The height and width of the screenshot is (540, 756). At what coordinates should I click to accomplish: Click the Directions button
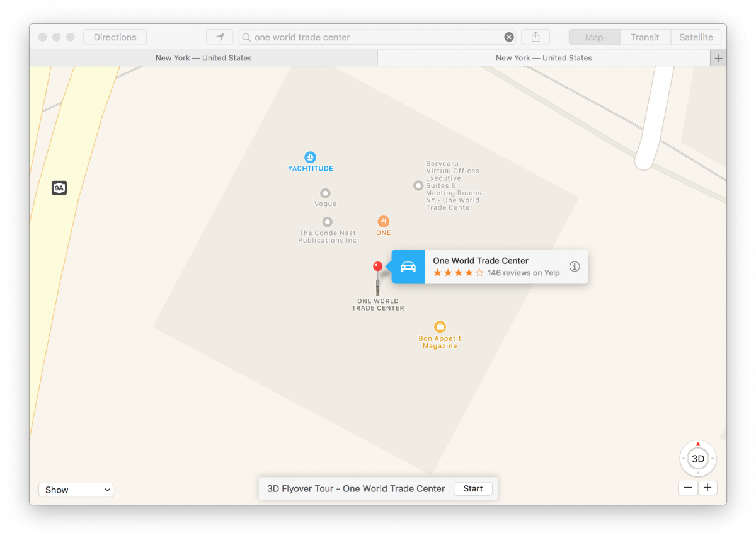[115, 37]
